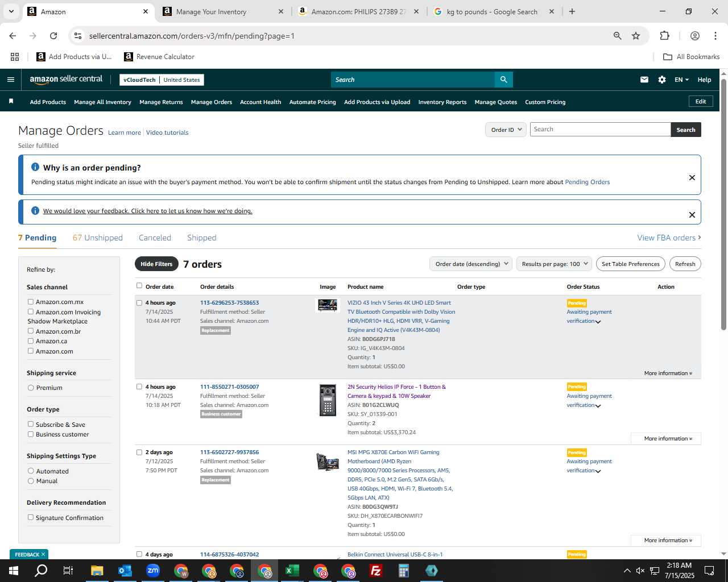Open the Seller Central hamburger menu
Viewport: 728px width, 582px height.
[x=10, y=80]
